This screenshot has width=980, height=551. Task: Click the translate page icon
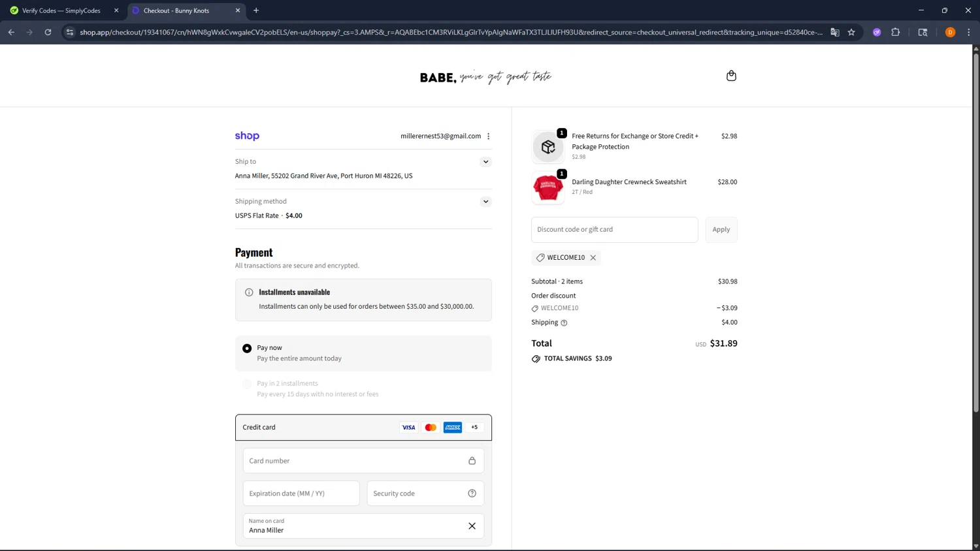pos(835,32)
